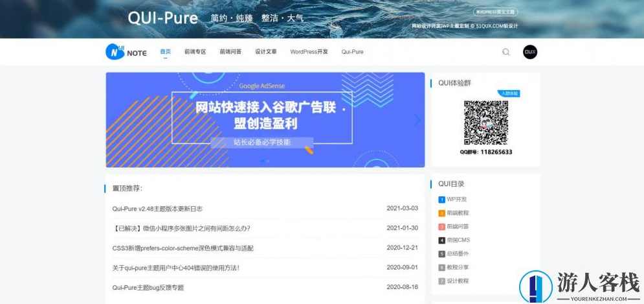The image size is (644, 304).
Task: Click the QUI目录 widget heading
Action: 451,184
